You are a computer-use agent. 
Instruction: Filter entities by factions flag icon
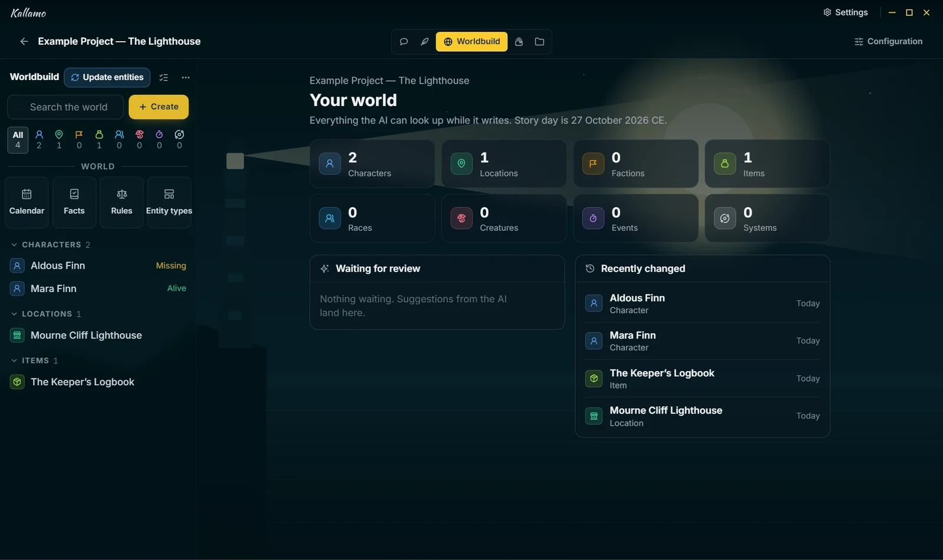point(79,140)
